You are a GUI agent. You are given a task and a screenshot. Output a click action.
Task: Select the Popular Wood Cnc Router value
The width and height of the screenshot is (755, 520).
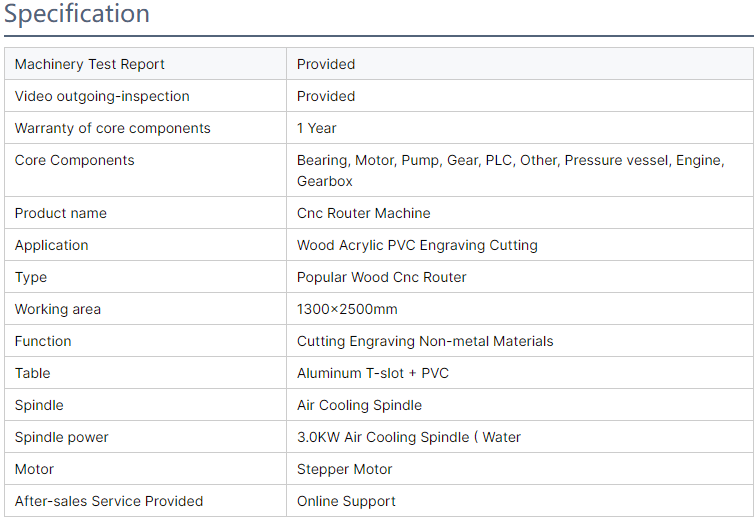click(x=382, y=277)
